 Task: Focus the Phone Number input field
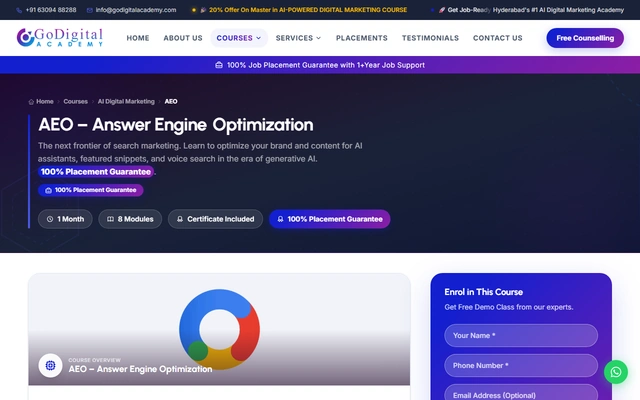point(521,366)
